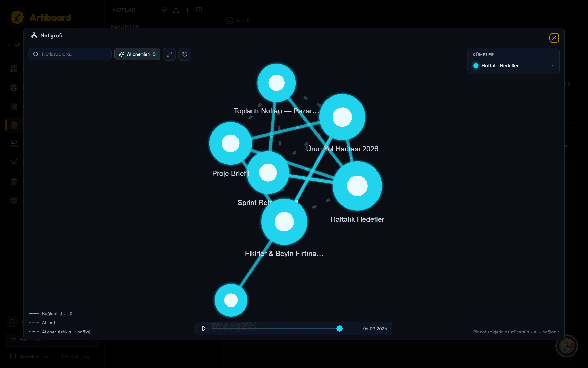The height and width of the screenshot is (368, 588).
Task: Select the Fikirler & Beyin Fırtına… node
Action: pos(284,222)
